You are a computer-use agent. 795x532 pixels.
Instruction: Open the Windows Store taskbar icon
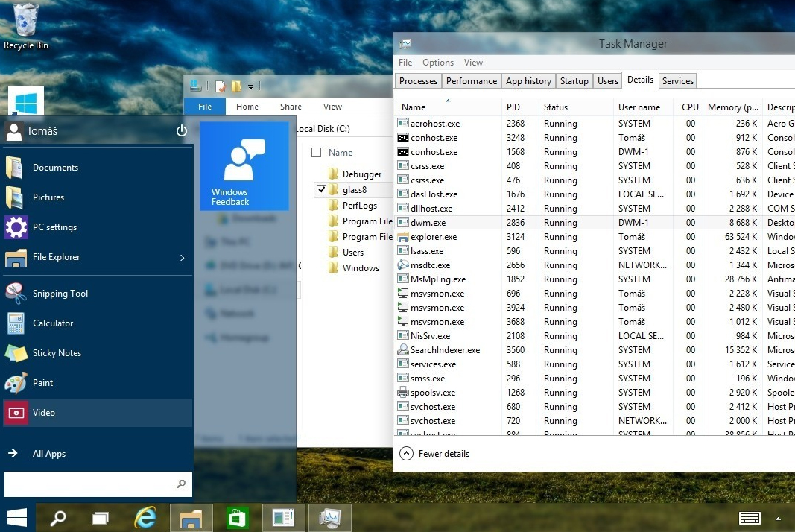coord(238,518)
